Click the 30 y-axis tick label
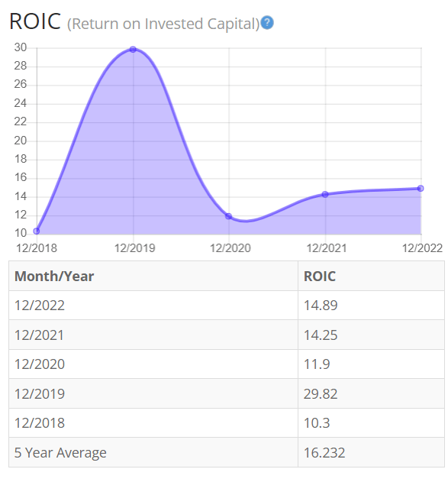The height and width of the screenshot is (482, 448). click(21, 47)
